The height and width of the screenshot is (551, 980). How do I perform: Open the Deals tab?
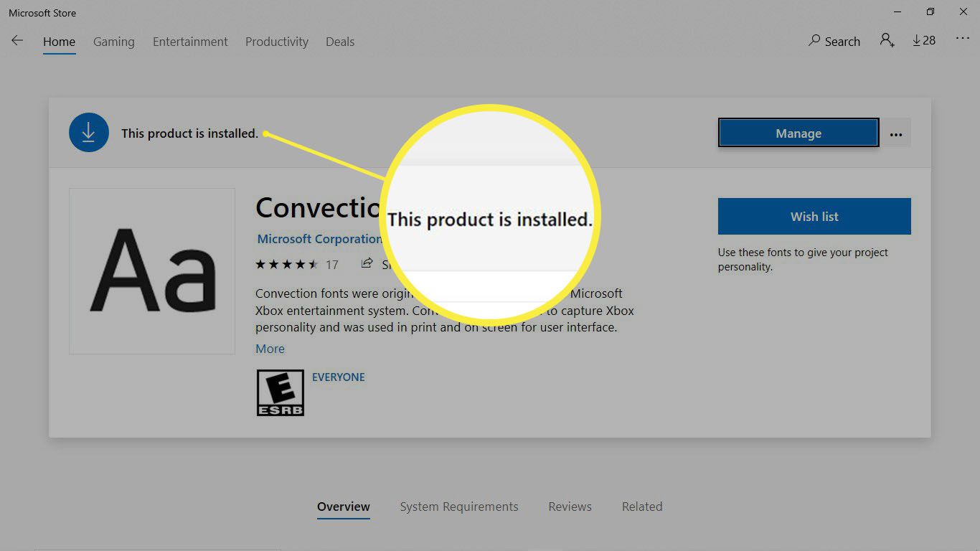340,42
